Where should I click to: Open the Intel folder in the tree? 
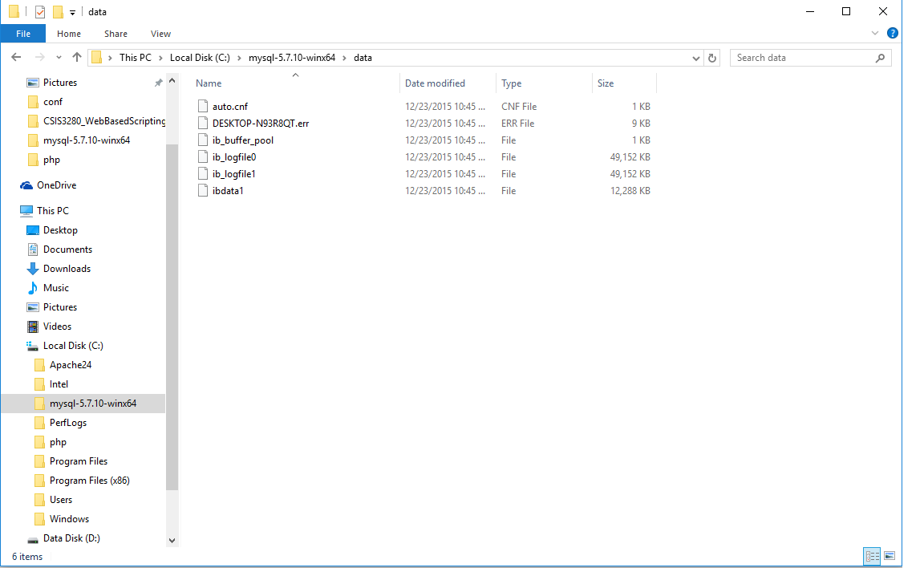(59, 384)
